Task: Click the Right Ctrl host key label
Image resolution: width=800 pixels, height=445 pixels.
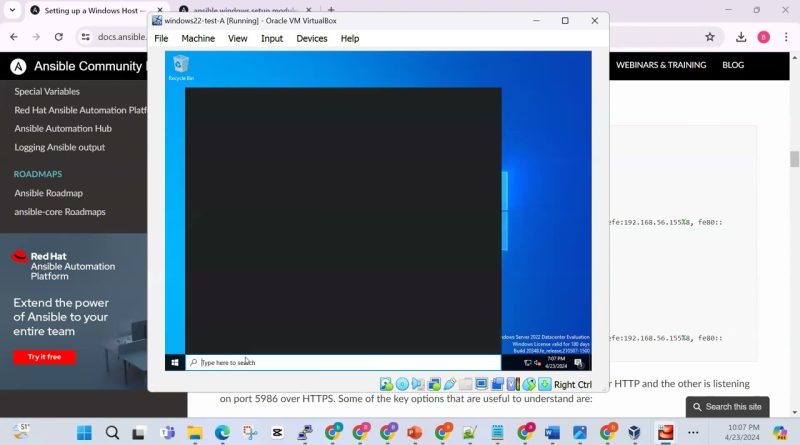Action: coord(573,384)
